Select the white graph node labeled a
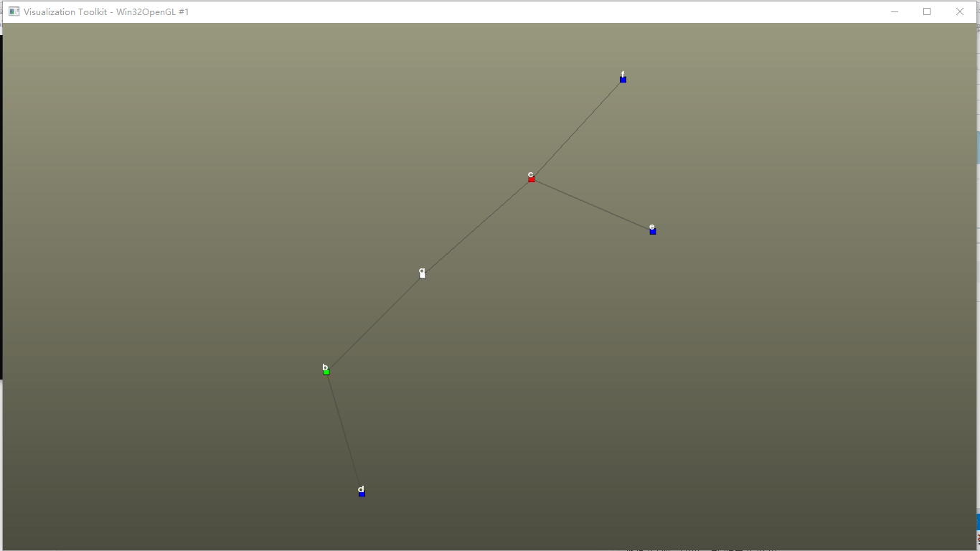980x551 pixels. click(x=423, y=275)
